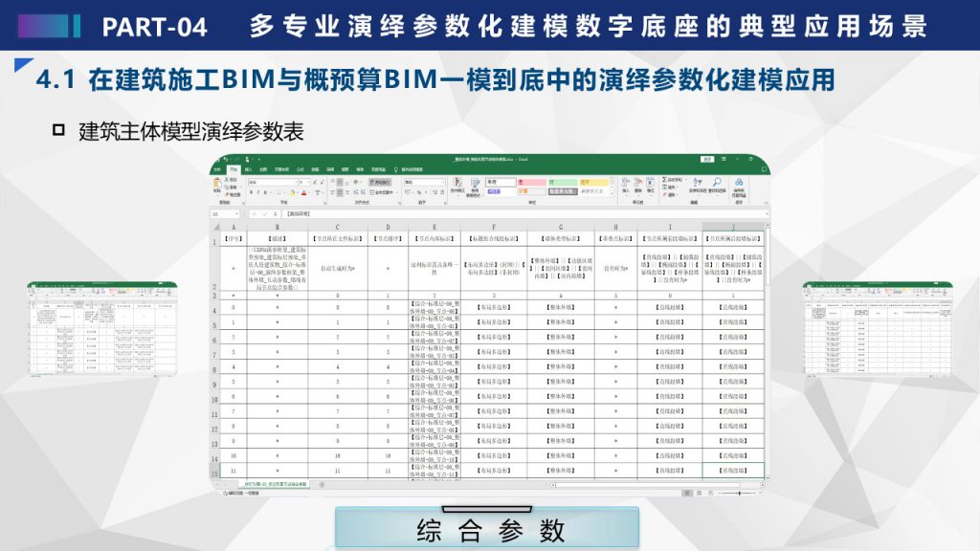Viewport: 980px width, 551px height.
Task: Toggle the Wrap Text button
Action: point(378,182)
